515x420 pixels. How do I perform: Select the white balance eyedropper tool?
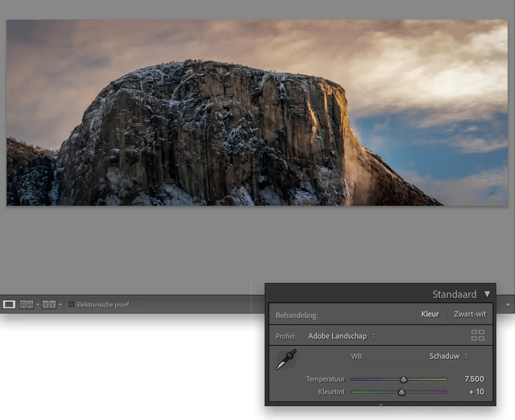point(286,359)
